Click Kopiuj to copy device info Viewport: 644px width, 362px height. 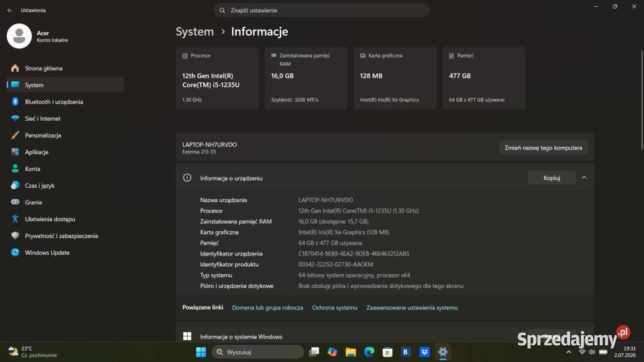pos(551,178)
